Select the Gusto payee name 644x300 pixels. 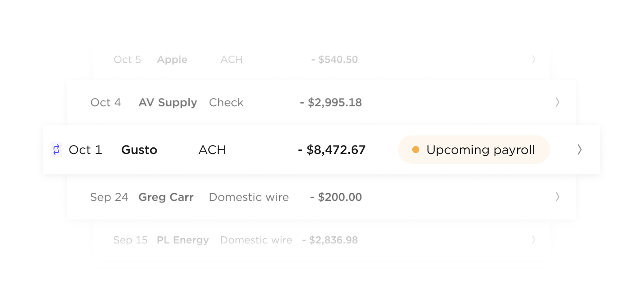[139, 150]
